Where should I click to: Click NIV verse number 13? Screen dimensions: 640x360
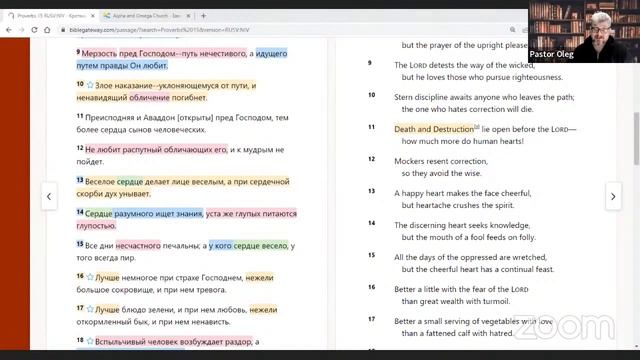coord(371,191)
